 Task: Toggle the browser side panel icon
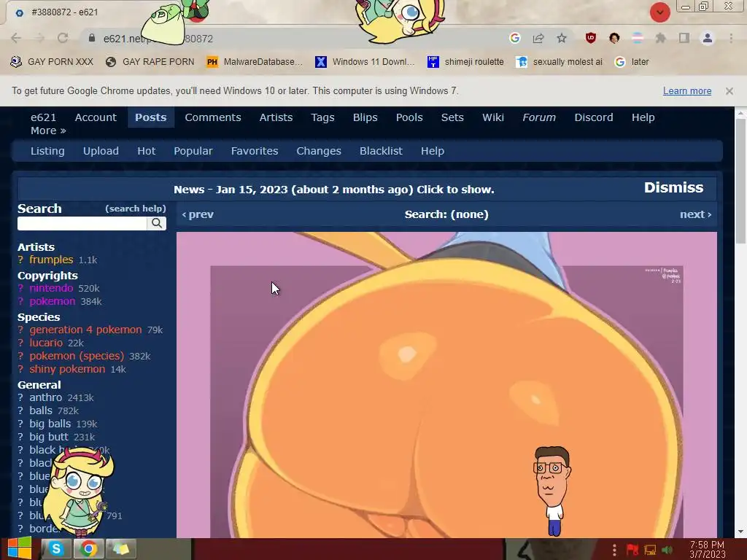(x=684, y=38)
